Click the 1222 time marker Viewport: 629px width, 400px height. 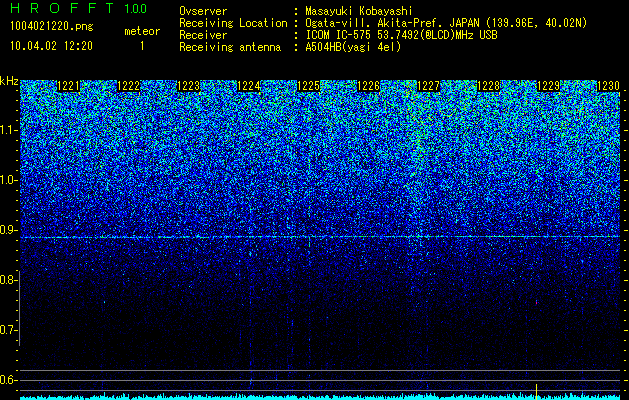click(x=128, y=86)
